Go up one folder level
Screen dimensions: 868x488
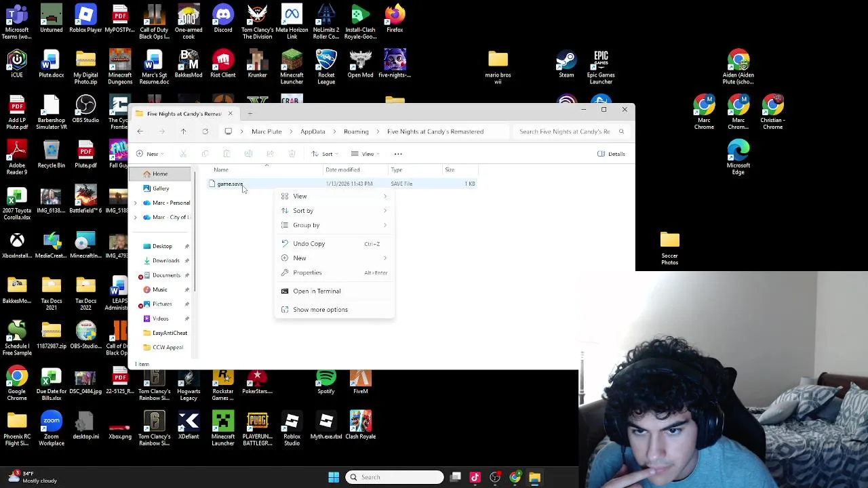pos(183,131)
